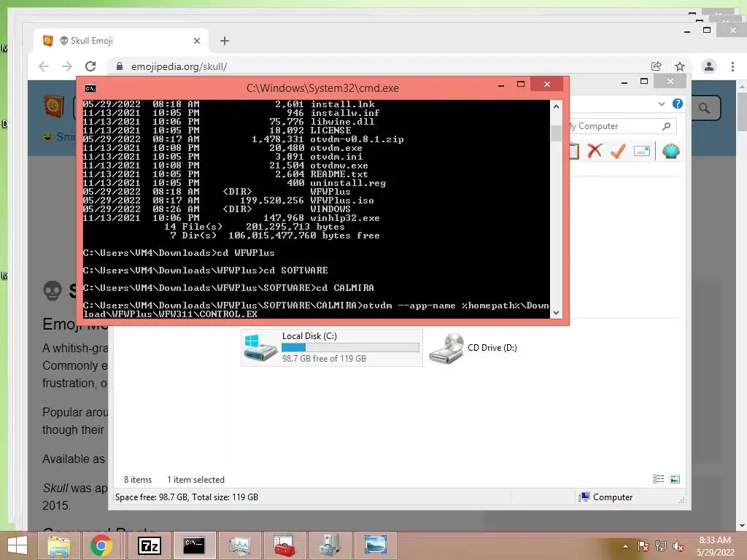
Task: Click the site lock icon in Chrome
Action: (x=120, y=66)
